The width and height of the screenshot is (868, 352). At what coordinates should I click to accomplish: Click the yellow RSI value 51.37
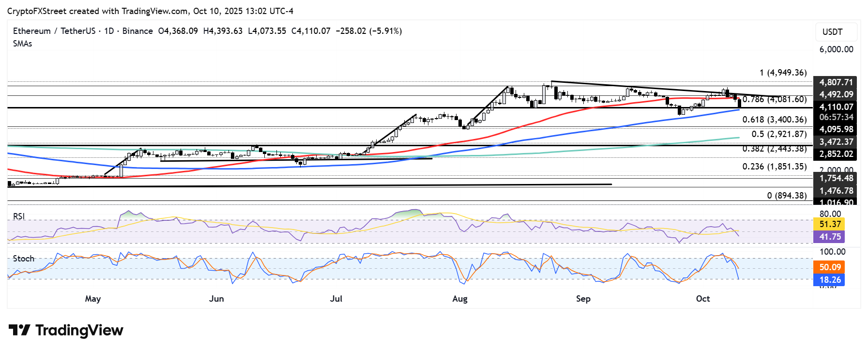pos(830,224)
